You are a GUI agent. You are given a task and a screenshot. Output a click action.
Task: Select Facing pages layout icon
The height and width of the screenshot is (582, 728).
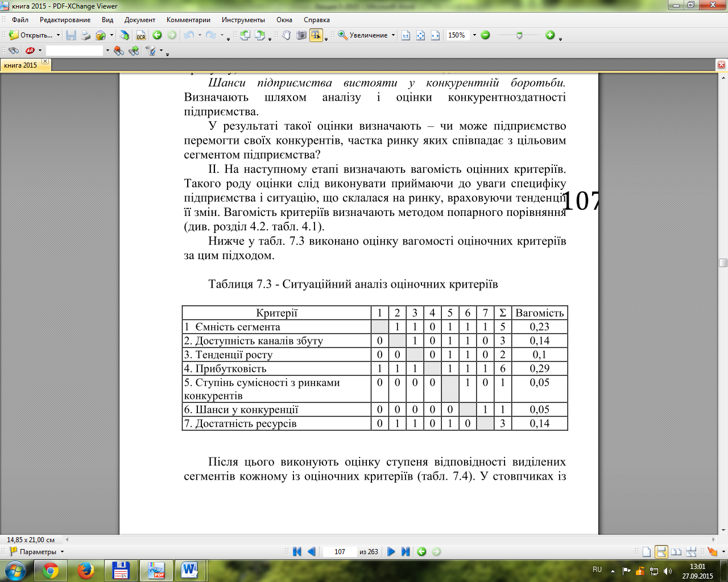pyautogui.click(x=676, y=551)
